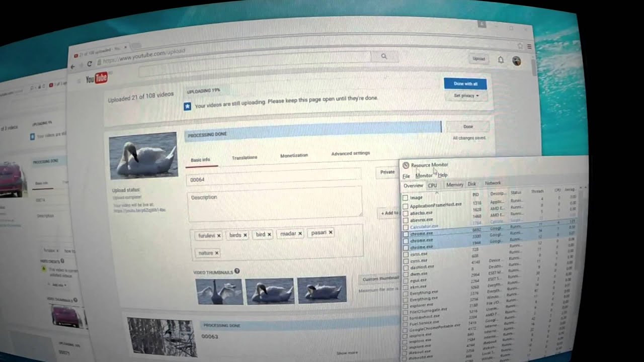Select the Memory tab in Resource Monitor
This screenshot has width=644, height=362.
[x=454, y=185]
